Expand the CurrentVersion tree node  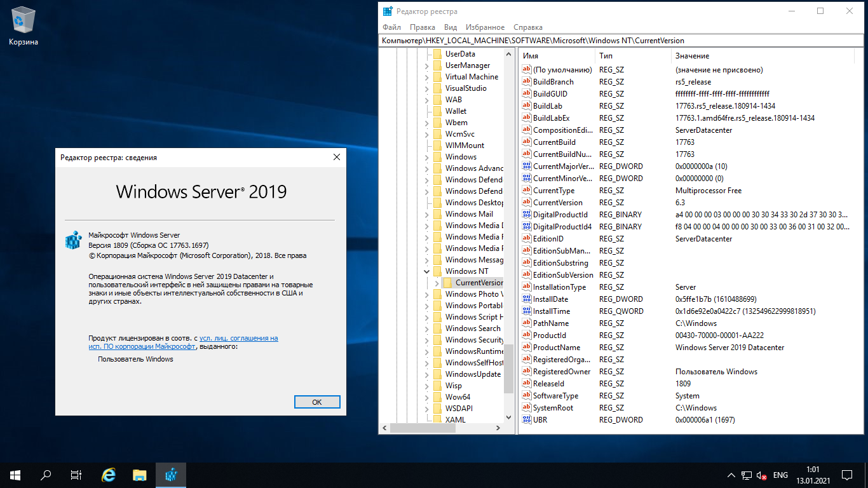[x=437, y=283]
